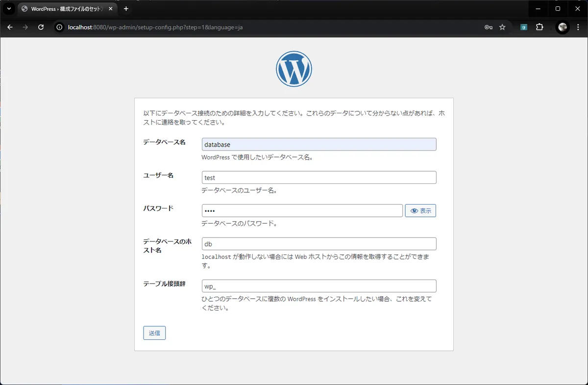Click the データベースのホスト名 label
588x385 pixels.
[x=167, y=246]
